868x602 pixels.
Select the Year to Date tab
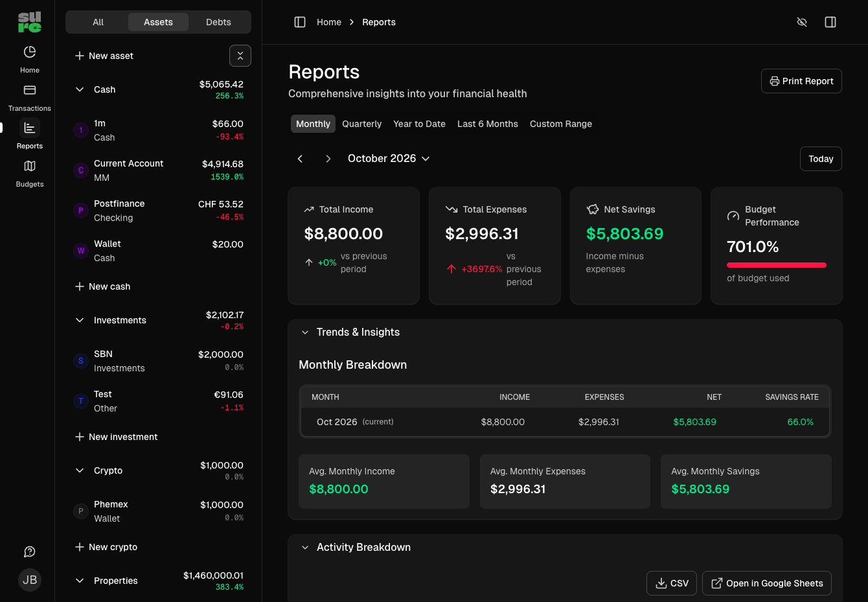pos(419,124)
